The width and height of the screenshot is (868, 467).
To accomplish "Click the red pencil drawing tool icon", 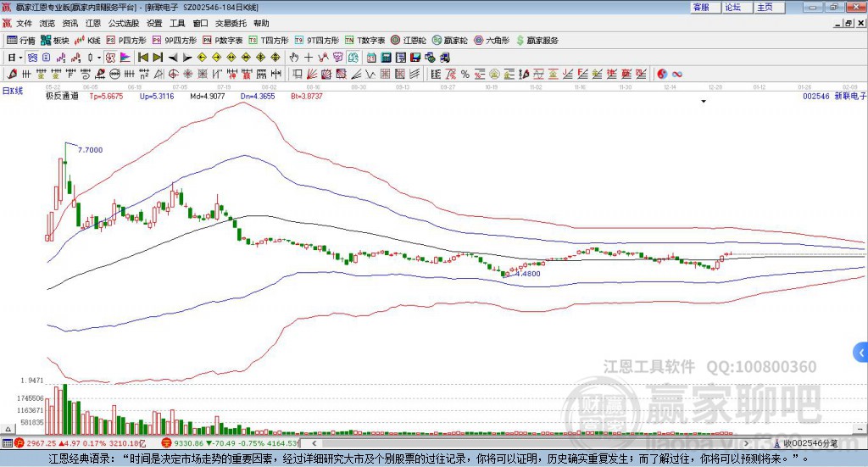I will [12, 74].
